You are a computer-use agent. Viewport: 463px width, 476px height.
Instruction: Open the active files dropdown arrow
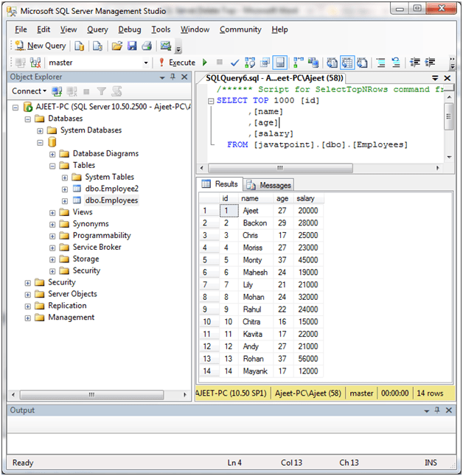click(x=435, y=78)
